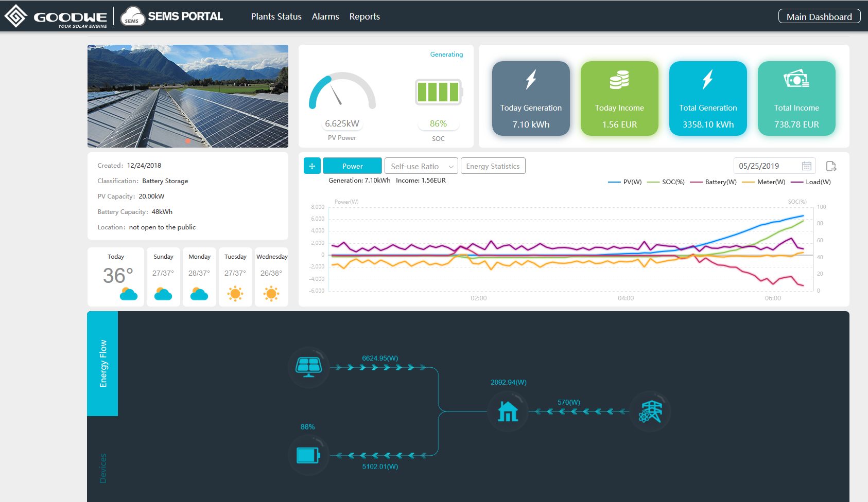This screenshot has height=502, width=868.
Task: Click the "26/38°" Wednesday forecast
Action: (271, 273)
